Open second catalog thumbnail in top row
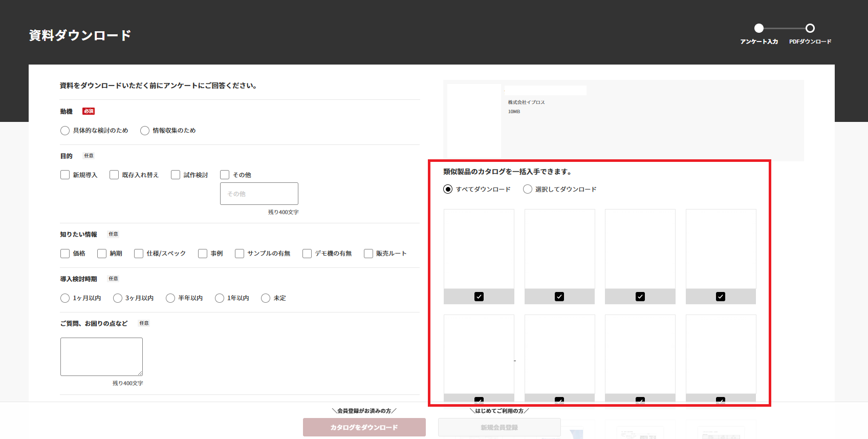The height and width of the screenshot is (439, 868). tap(560, 249)
